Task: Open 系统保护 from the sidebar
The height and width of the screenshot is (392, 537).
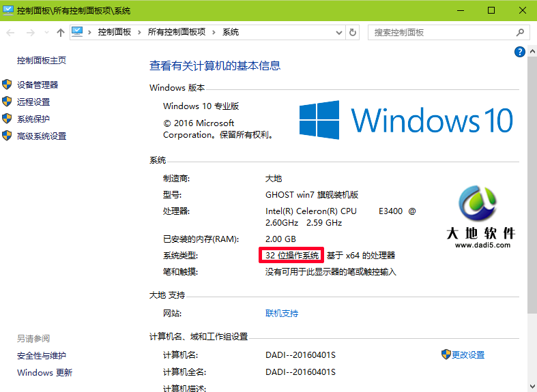Action: [x=33, y=119]
